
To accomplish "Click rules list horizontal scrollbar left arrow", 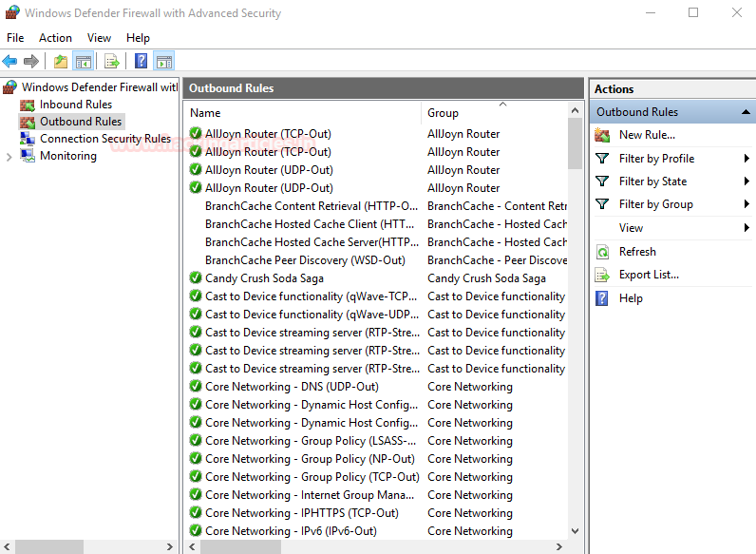I will 192,546.
